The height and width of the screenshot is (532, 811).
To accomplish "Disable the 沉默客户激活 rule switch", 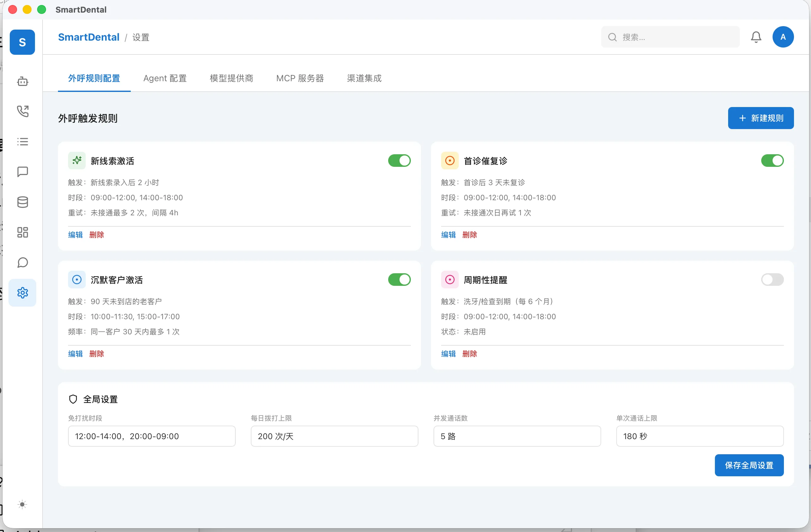I will pyautogui.click(x=399, y=280).
